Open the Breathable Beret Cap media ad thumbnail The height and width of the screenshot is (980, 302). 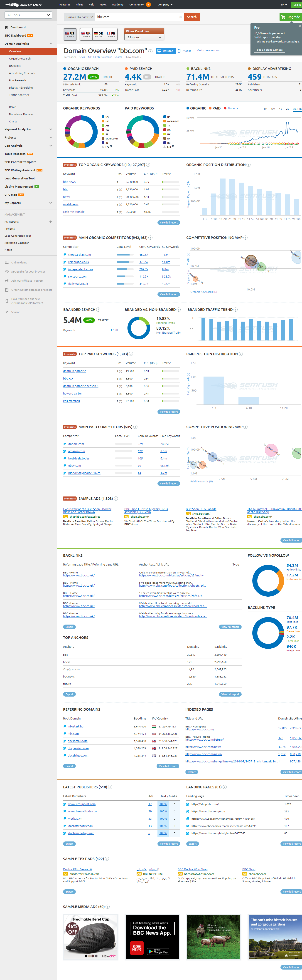click(x=91, y=937)
